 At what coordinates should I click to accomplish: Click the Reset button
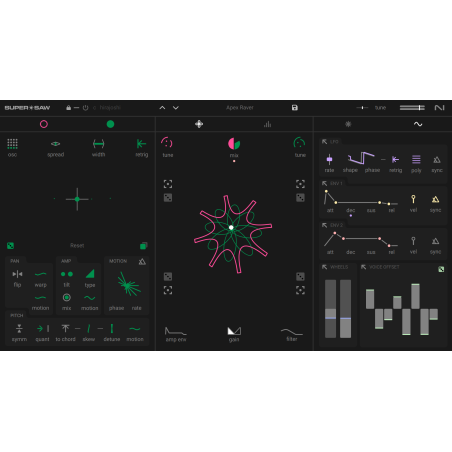click(77, 246)
